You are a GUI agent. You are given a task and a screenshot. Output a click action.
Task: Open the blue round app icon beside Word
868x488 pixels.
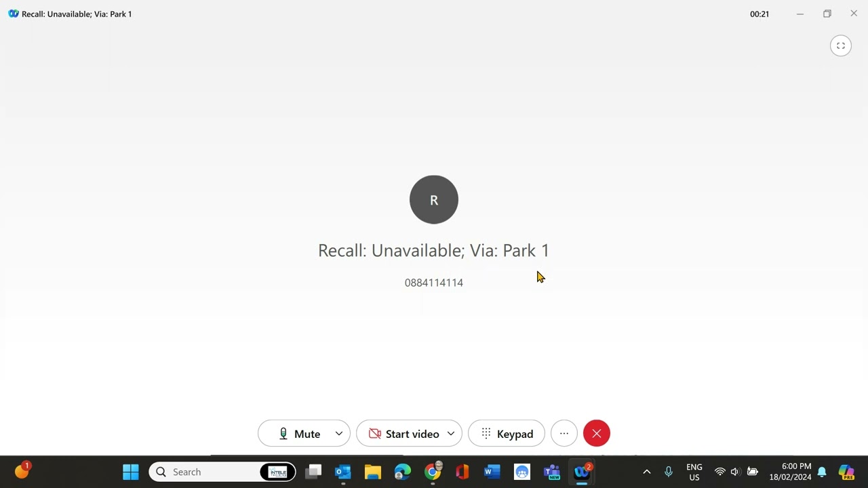click(522, 472)
